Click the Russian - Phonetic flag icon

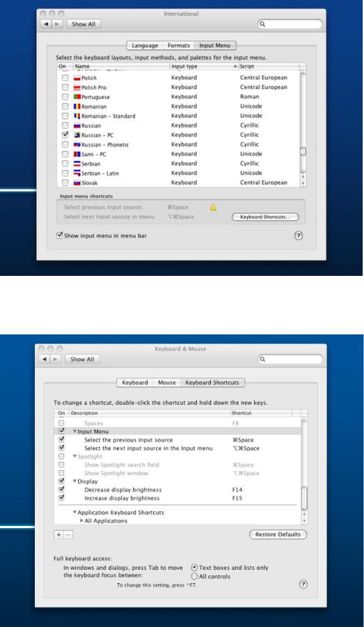(77, 145)
